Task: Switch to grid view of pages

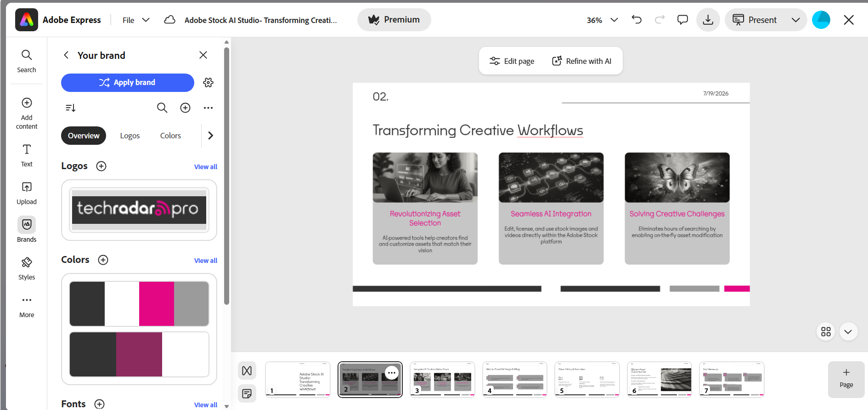Action: click(x=826, y=331)
